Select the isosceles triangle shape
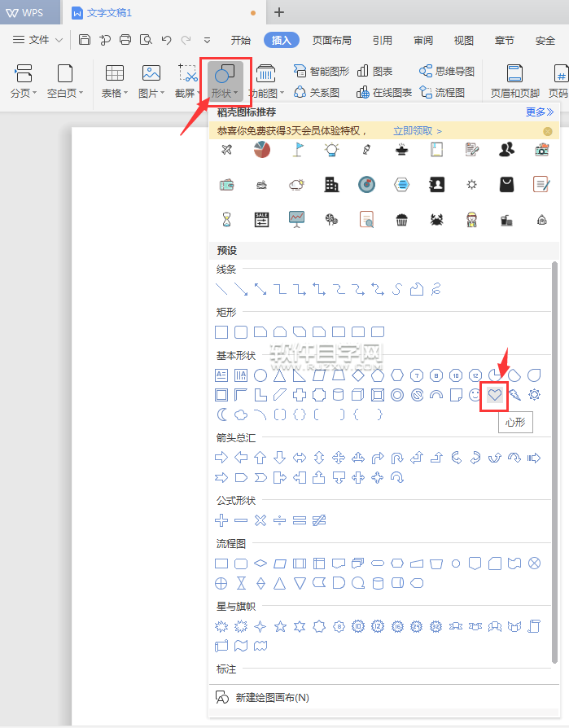This screenshot has height=728, width=569. click(x=280, y=375)
